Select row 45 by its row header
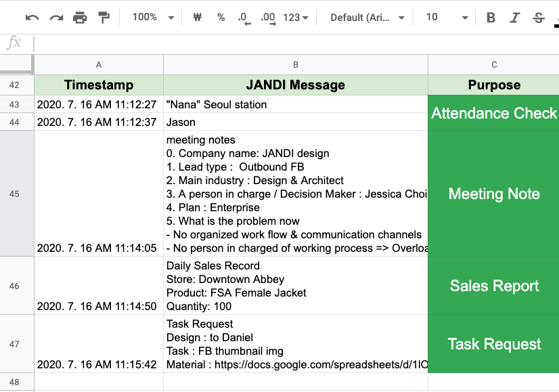 [15, 194]
